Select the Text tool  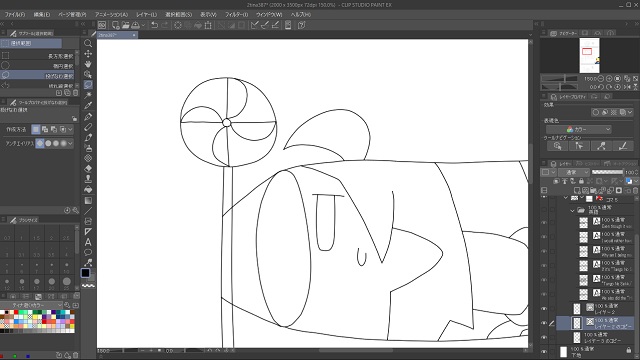point(88,242)
